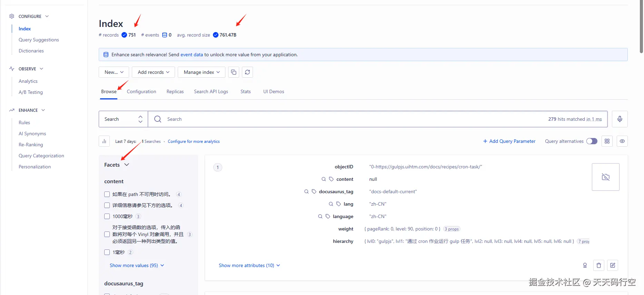Open the event data link
The height and width of the screenshot is (295, 644).
192,55
